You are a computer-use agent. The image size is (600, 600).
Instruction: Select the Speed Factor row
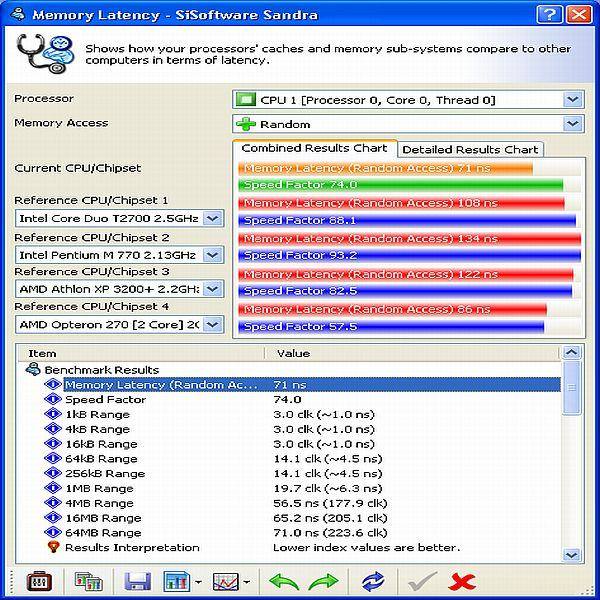point(106,399)
